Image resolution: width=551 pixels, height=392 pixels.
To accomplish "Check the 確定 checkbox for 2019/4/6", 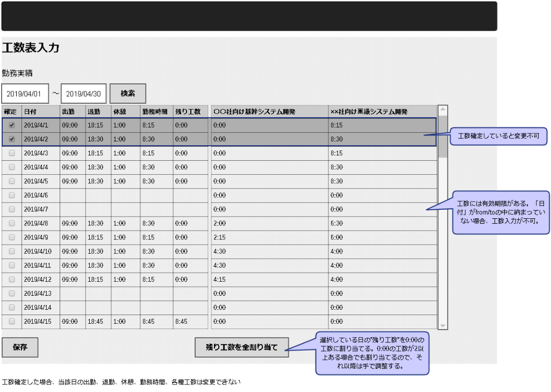I will pyautogui.click(x=12, y=195).
